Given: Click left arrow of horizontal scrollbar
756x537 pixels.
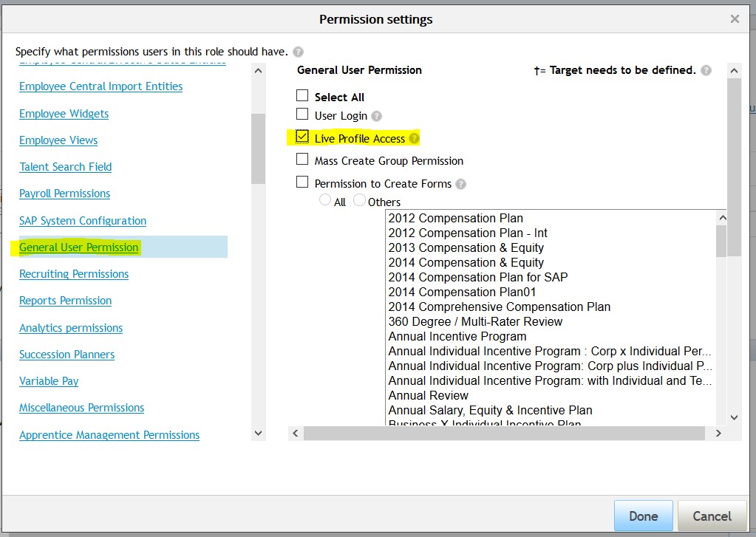Looking at the screenshot, I should tap(296, 433).
